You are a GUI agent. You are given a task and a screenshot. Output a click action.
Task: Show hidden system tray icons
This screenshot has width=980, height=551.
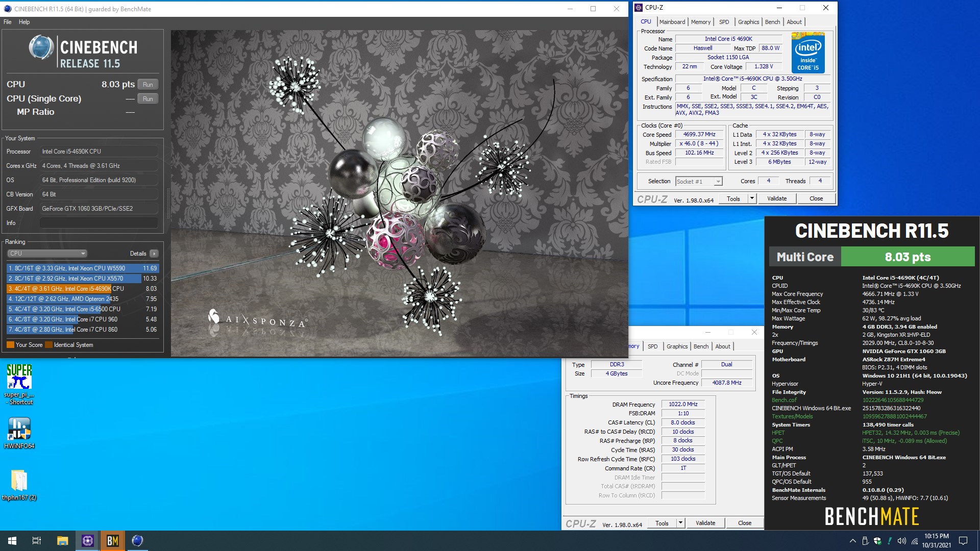(x=852, y=541)
